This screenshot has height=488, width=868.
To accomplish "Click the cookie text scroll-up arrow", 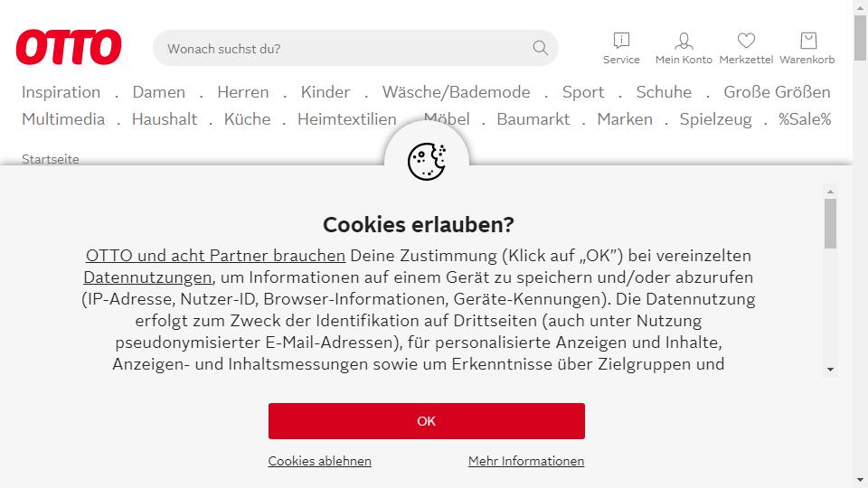I will (830, 192).
